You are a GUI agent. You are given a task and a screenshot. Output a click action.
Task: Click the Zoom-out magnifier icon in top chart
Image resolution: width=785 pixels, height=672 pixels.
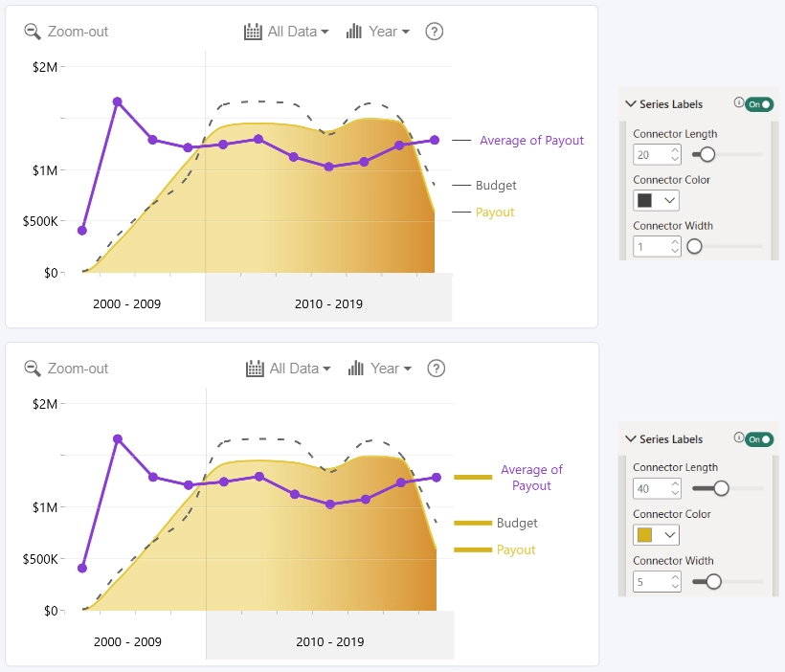click(x=33, y=32)
